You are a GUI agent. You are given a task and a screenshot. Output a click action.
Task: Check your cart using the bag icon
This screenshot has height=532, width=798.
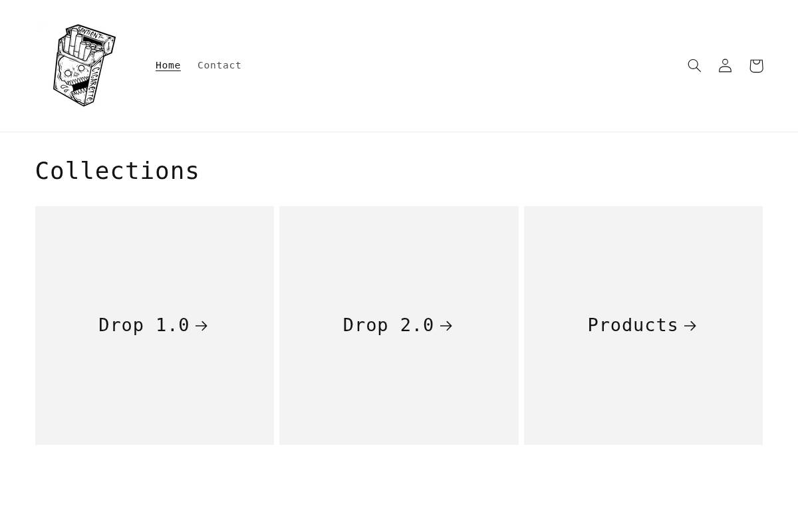(x=755, y=65)
